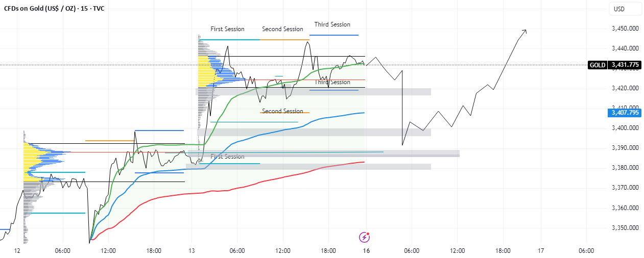644x258 pixels.
Task: Select date 16 on the time axis
Action: pyautogui.click(x=366, y=251)
